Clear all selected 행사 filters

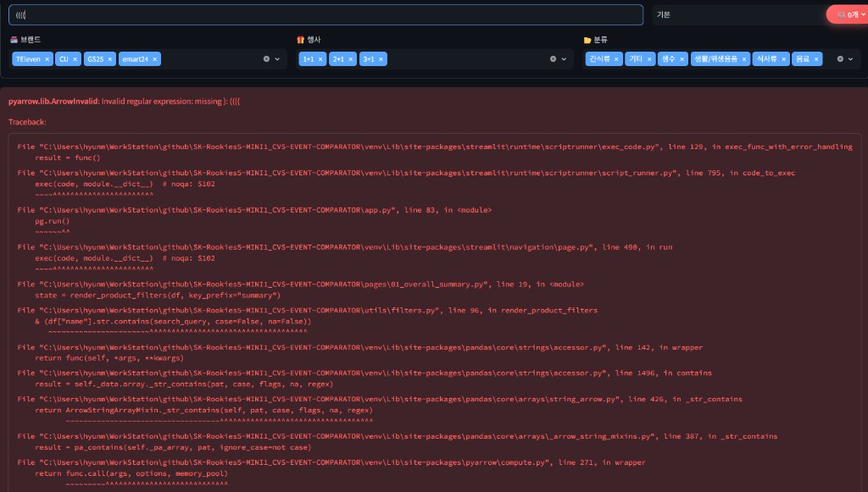pos(553,59)
